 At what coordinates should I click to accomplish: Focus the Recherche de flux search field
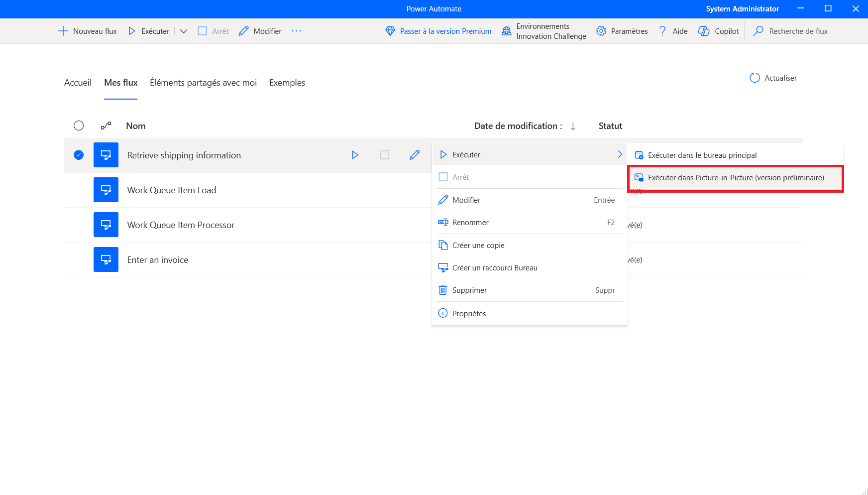[798, 31]
